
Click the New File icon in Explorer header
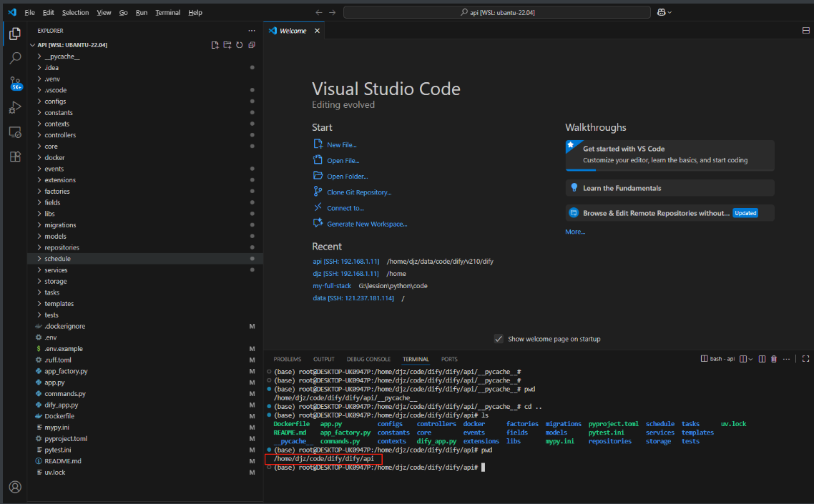point(215,45)
